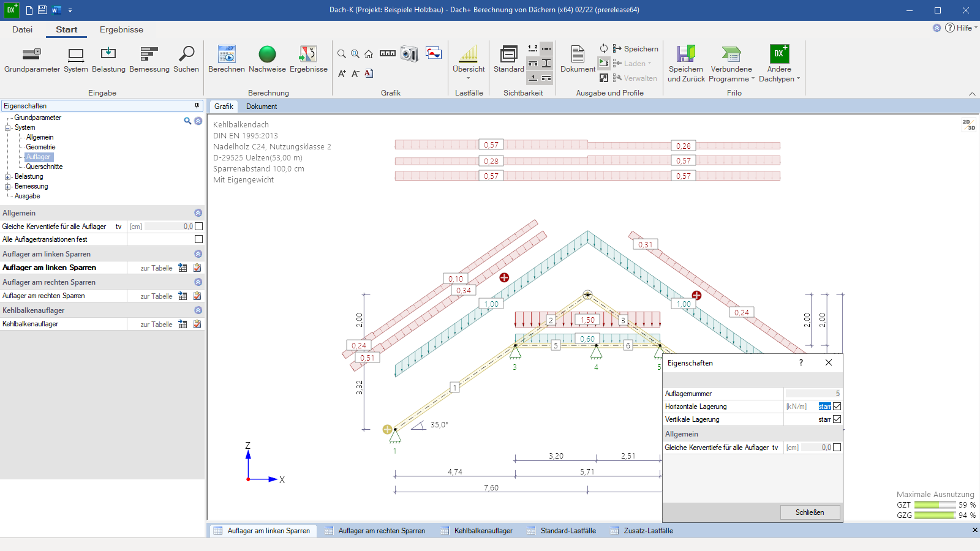Uncheck Vertikale Lagerung starr checkbox
Screen dimensions: 980x551
837,419
